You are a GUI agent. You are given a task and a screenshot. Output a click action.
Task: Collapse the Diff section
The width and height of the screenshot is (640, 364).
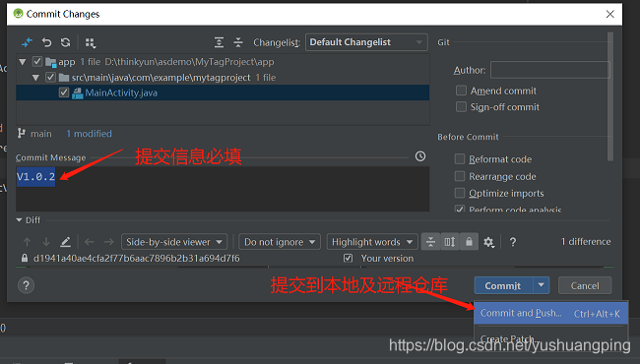(19, 220)
